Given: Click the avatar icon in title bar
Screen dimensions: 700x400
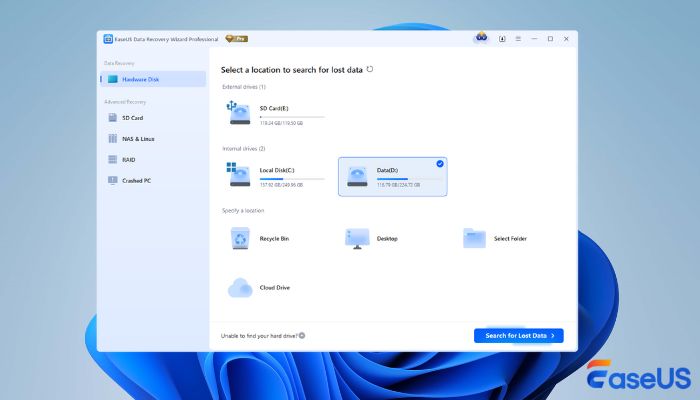Looking at the screenshot, I should click(480, 38).
